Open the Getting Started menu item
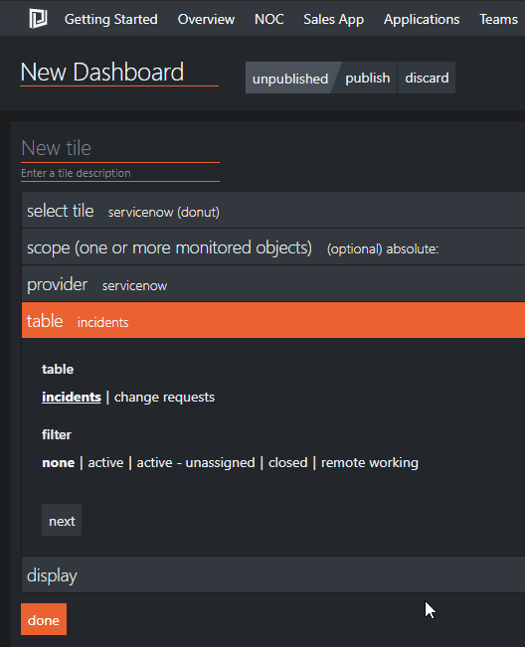This screenshot has height=647, width=525. coord(111,19)
